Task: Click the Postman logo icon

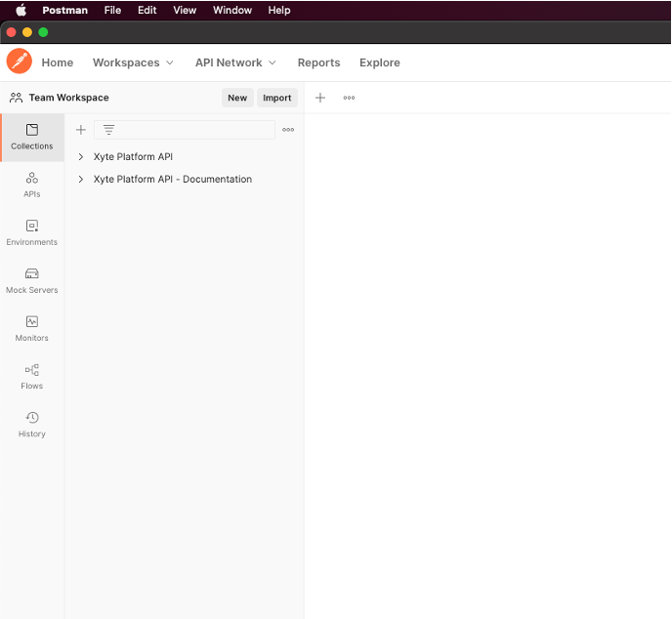Action: click(20, 62)
